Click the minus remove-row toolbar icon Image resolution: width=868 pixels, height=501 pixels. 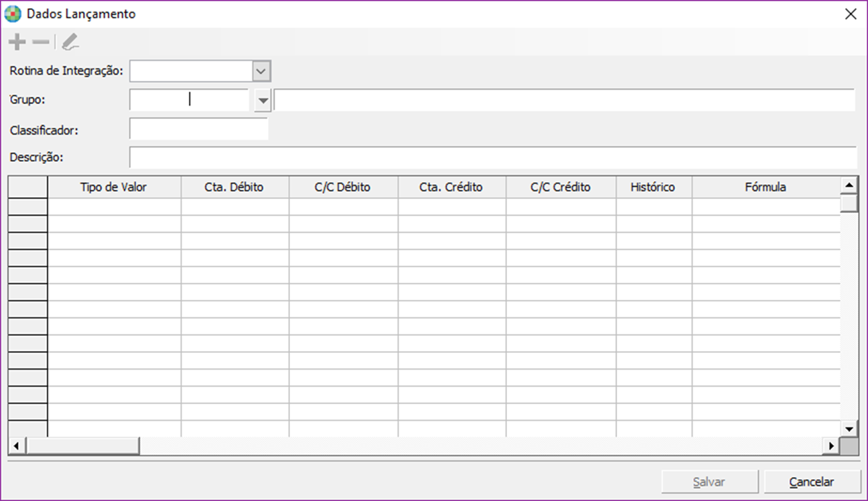point(41,42)
